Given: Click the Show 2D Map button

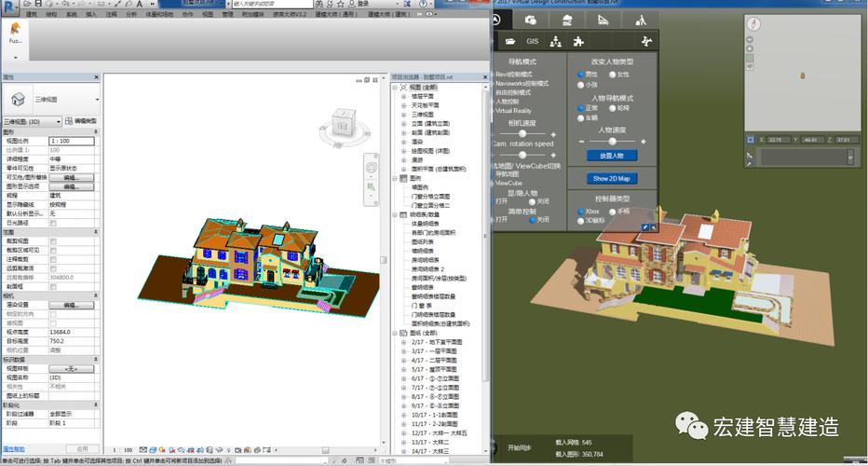Looking at the screenshot, I should [x=611, y=178].
